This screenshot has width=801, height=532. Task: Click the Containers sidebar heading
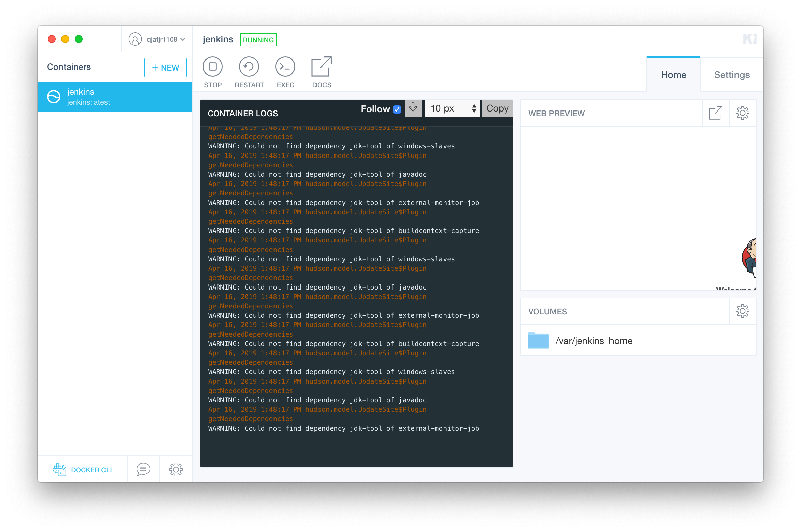pyautogui.click(x=69, y=67)
